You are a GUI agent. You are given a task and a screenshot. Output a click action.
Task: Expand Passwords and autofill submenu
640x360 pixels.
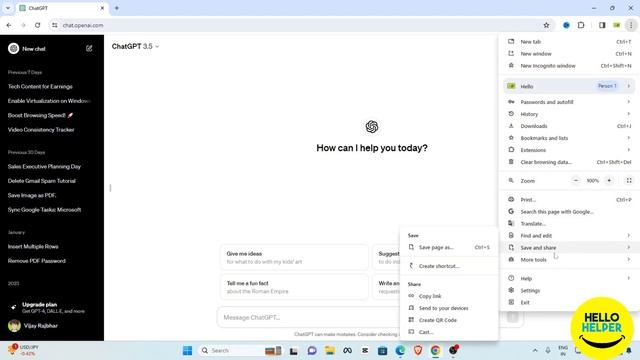pos(569,102)
